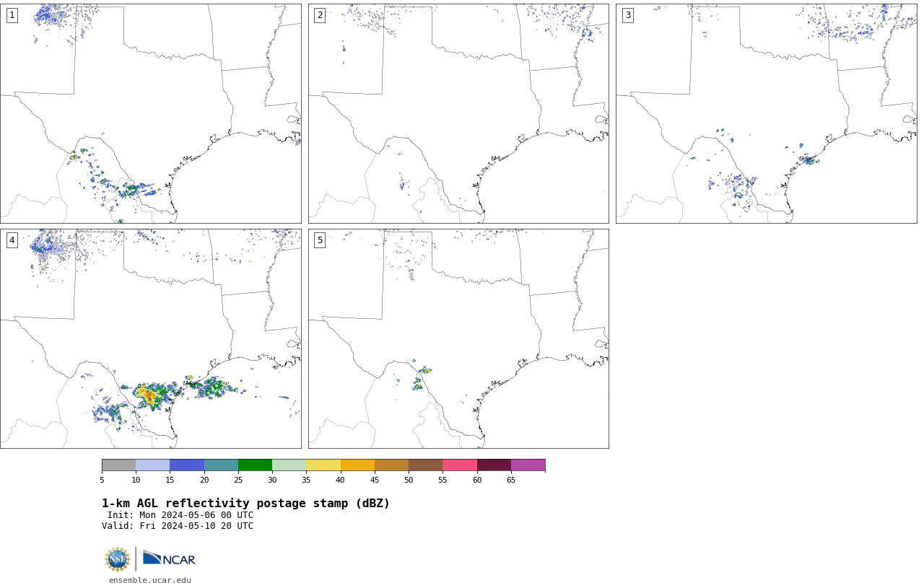Click the yellow 35-40 dBZ swatch
Screen dimensions: 924x588
tap(323, 465)
